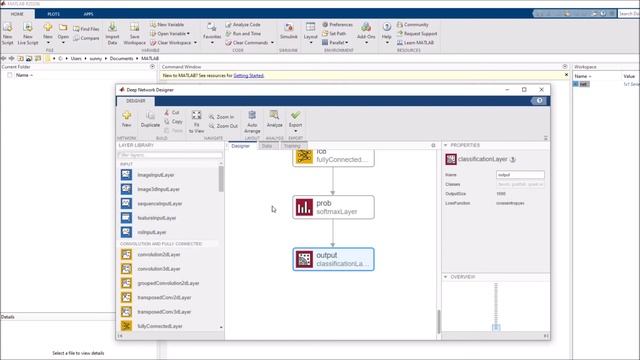This screenshot has height=360, width=640.
Task: Click Zoom In in Designer toolbar
Action: [221, 117]
